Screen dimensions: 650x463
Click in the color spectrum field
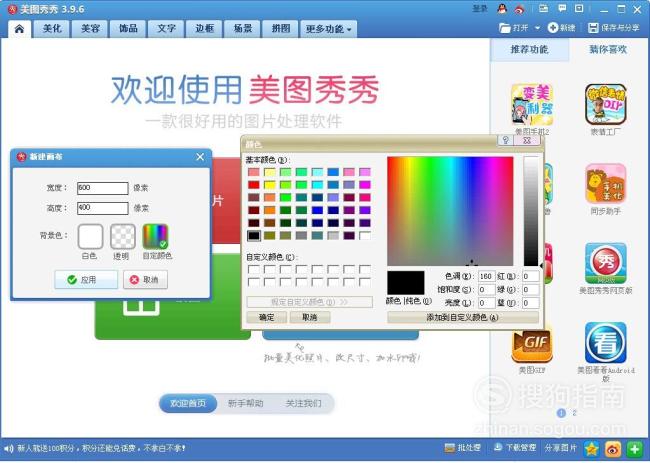pyautogui.click(x=450, y=211)
